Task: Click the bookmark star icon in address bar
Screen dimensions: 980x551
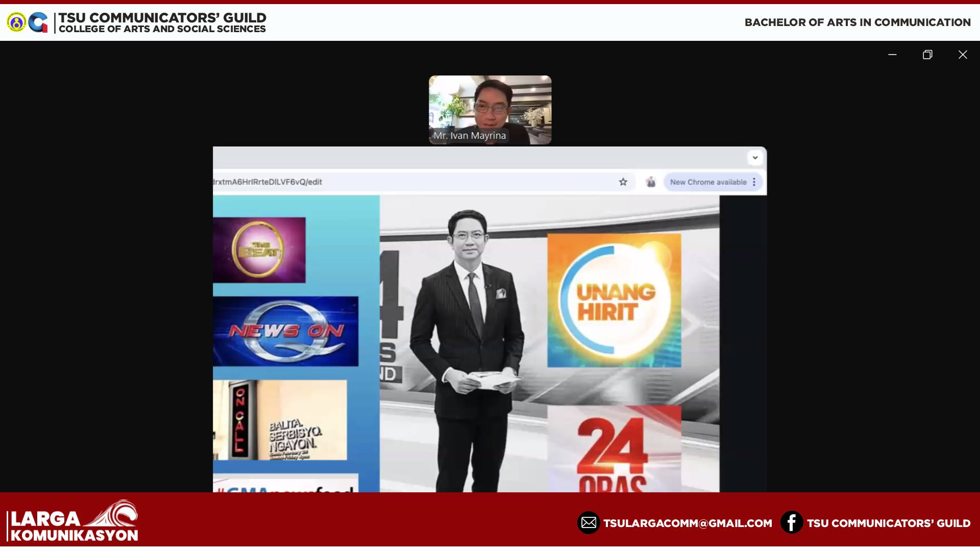Action: coord(623,182)
